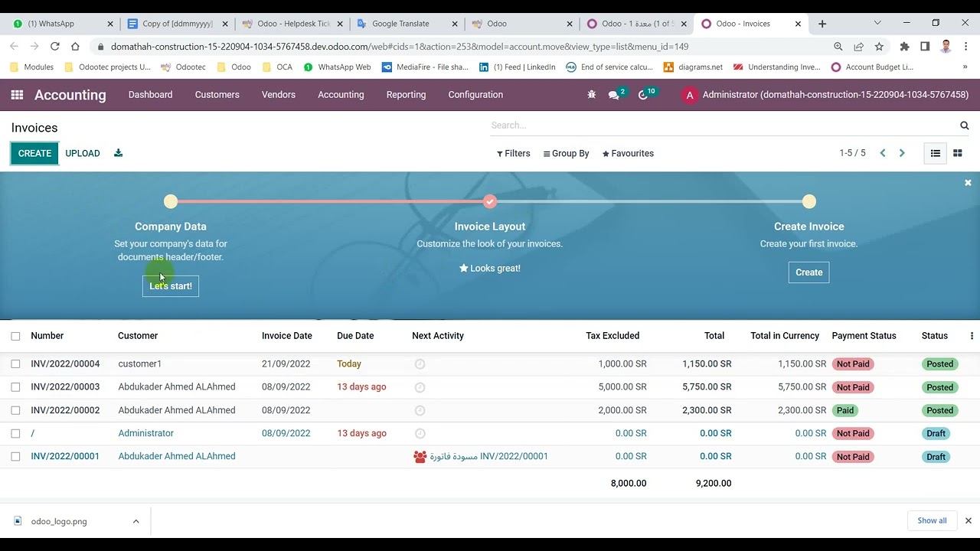Open the INV/2022/00001 invoice link

coord(65,457)
